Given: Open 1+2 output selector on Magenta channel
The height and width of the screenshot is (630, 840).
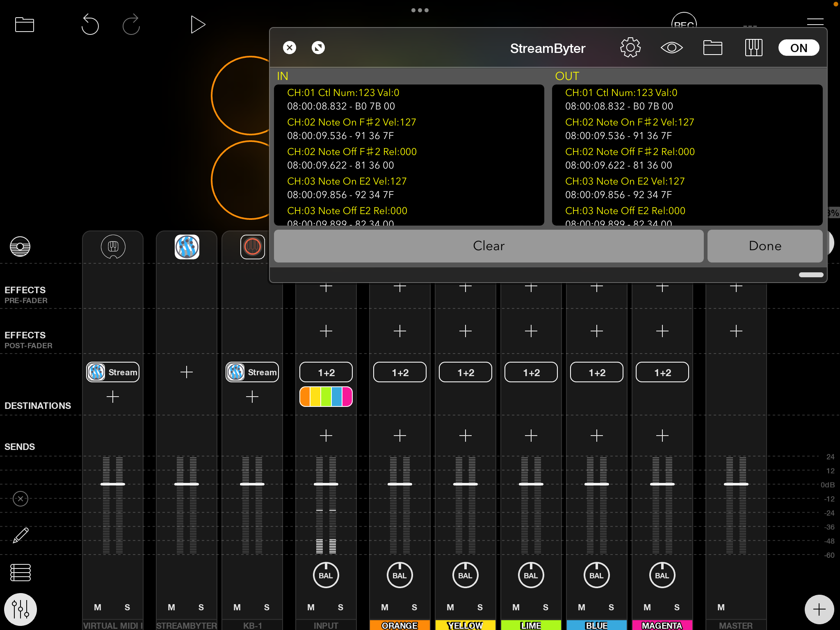Looking at the screenshot, I should click(x=662, y=372).
